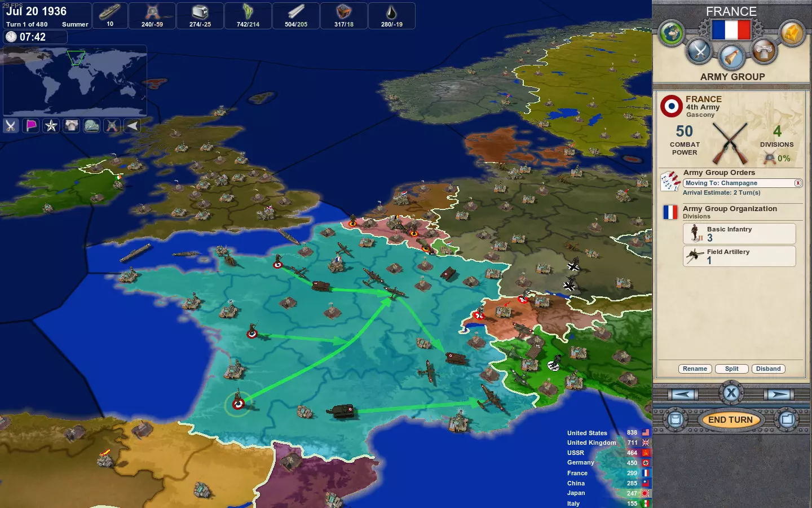This screenshot has height=508, width=812.
Task: Click the warship resource icon
Action: coord(110,12)
